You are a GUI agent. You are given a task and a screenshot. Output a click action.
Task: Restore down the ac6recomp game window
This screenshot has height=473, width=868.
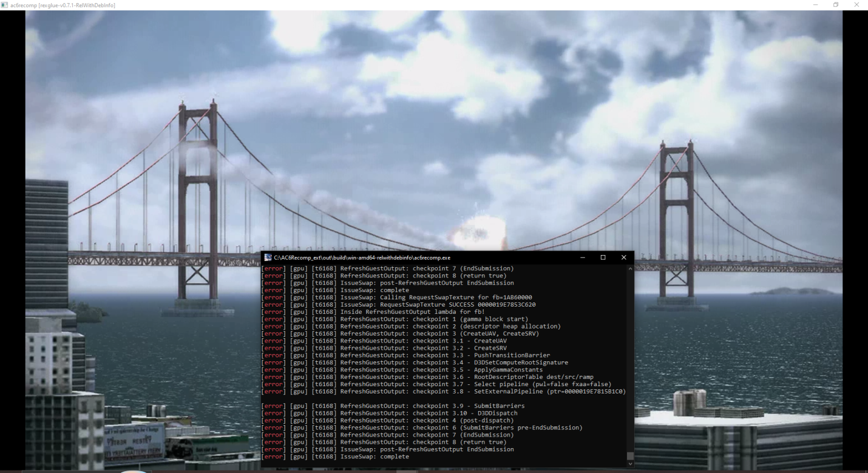tap(836, 5)
